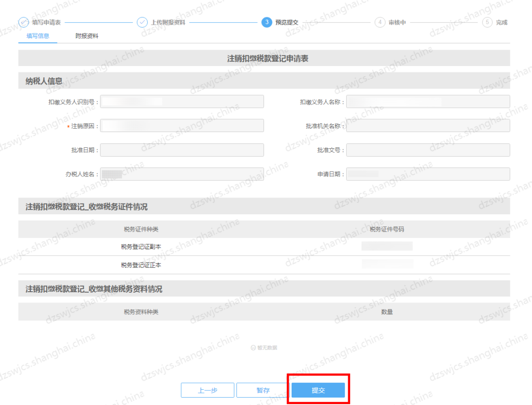
Task: Click the 暂存 save draft button
Action: (x=263, y=390)
